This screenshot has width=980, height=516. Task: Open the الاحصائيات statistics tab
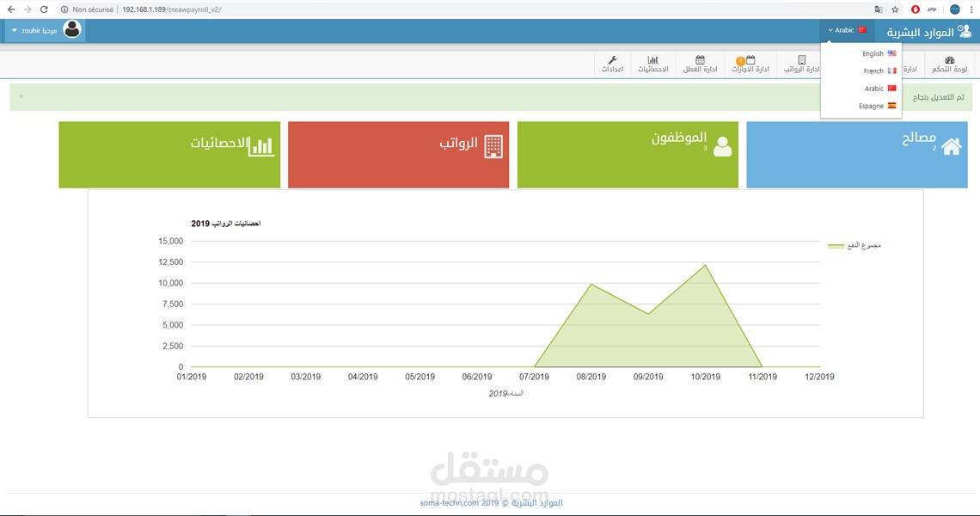coord(653,64)
